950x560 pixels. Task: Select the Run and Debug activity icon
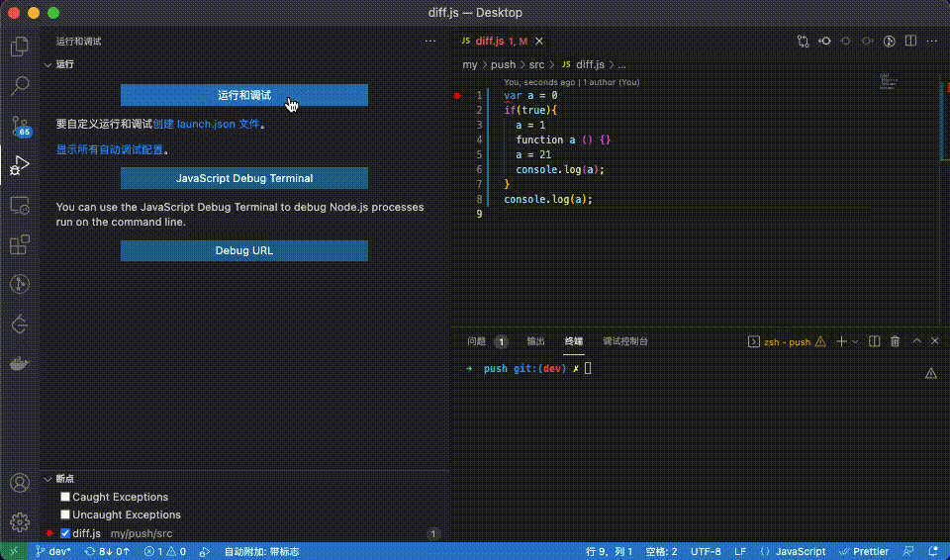(20, 165)
